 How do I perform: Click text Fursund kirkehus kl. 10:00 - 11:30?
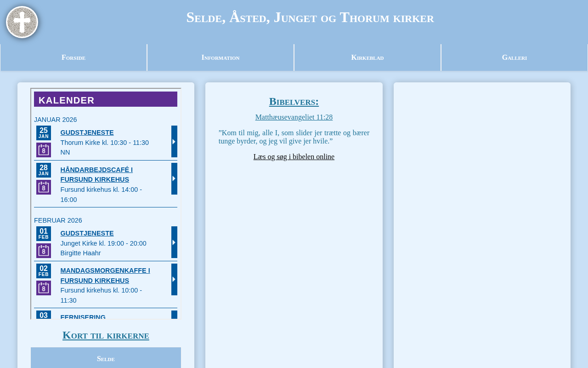pyautogui.click(x=101, y=295)
